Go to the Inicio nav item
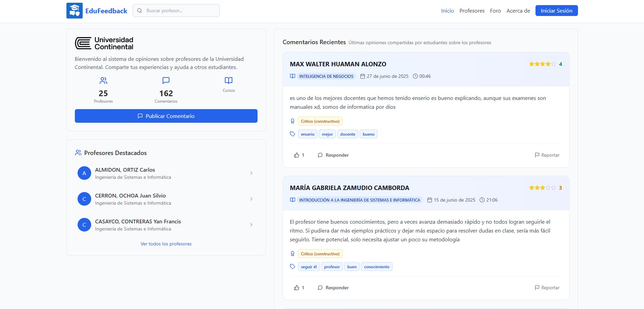The width and height of the screenshot is (644, 309). [447, 11]
